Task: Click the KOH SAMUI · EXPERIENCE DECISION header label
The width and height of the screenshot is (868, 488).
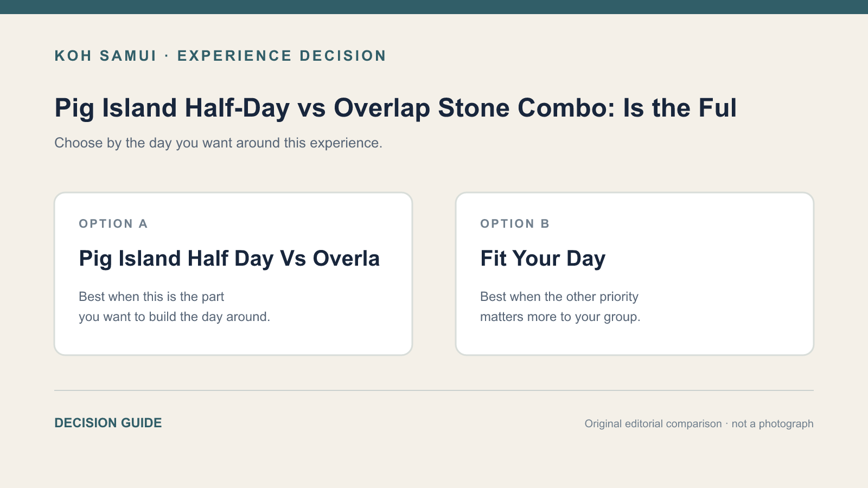Action: click(x=220, y=56)
